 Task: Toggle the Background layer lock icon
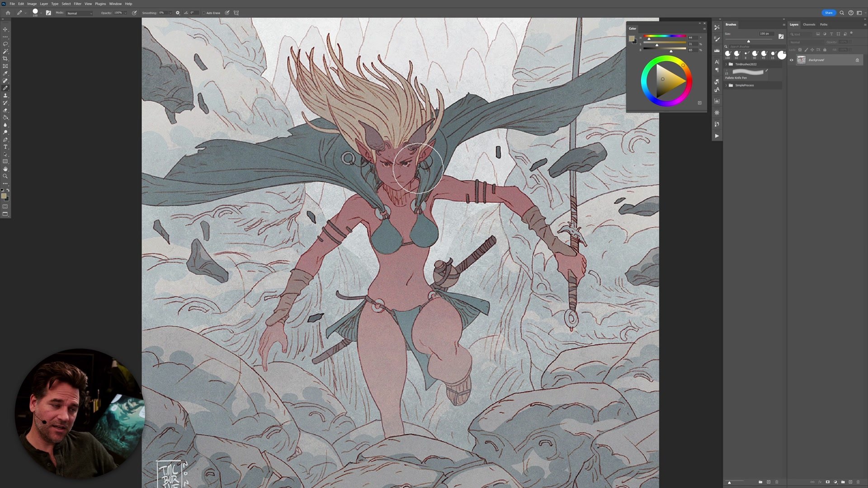pyautogui.click(x=857, y=60)
